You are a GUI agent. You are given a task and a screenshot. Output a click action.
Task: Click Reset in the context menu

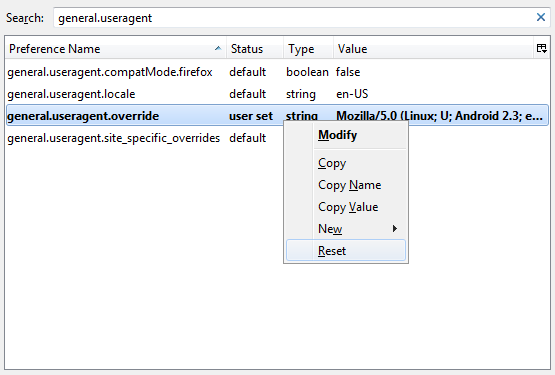pyautogui.click(x=346, y=251)
